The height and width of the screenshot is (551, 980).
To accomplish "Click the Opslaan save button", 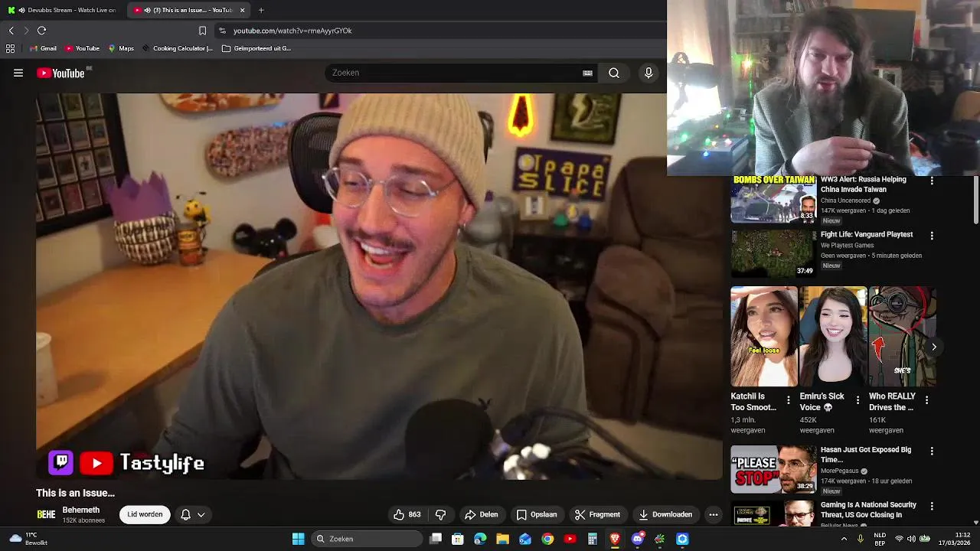I will pyautogui.click(x=537, y=514).
